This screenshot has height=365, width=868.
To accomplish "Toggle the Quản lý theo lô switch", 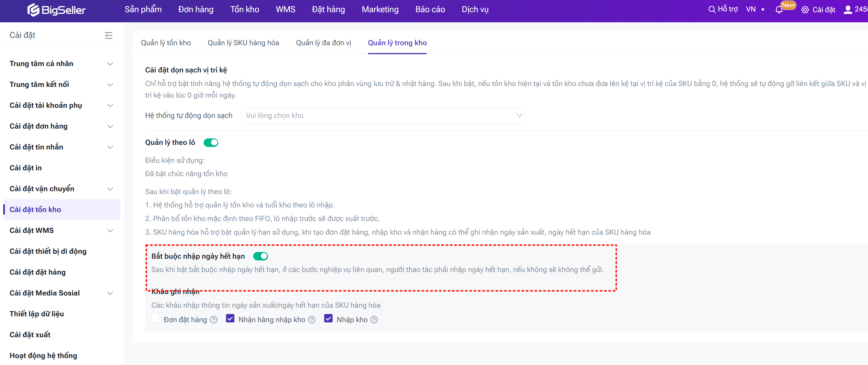I will coord(211,143).
